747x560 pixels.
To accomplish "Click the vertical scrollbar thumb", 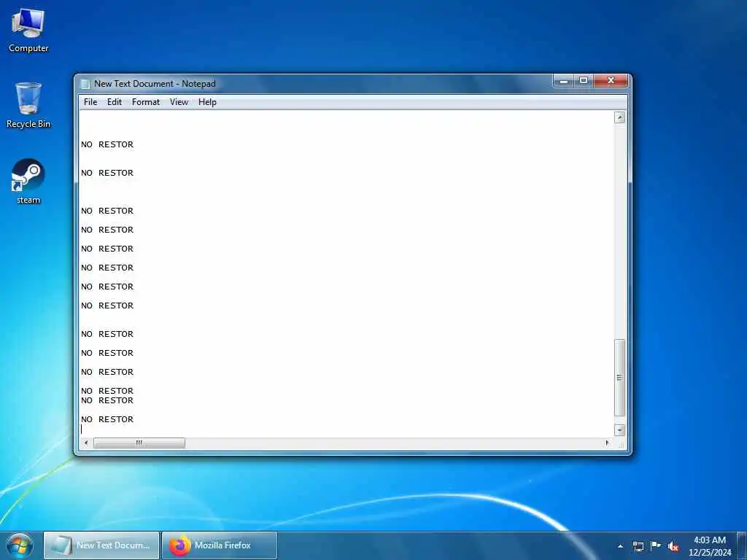I will [619, 378].
